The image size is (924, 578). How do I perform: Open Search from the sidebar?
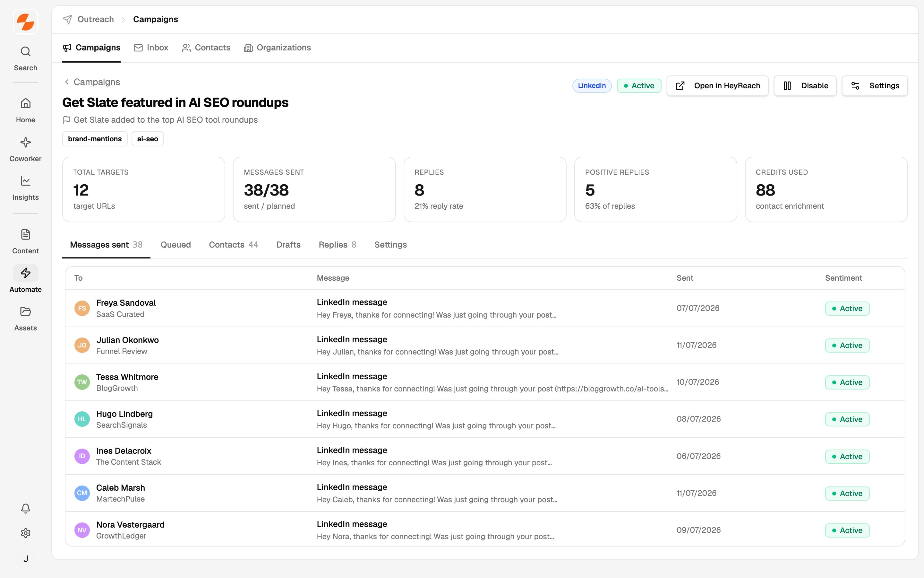click(26, 58)
